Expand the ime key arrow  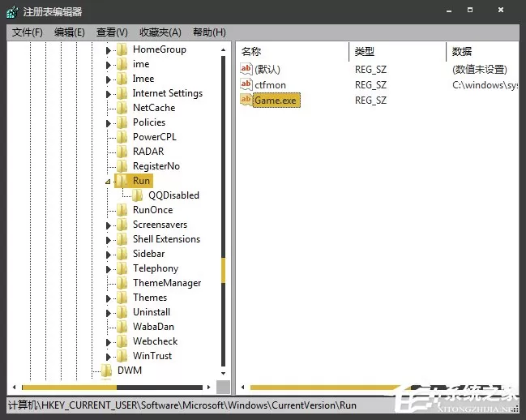(x=109, y=65)
